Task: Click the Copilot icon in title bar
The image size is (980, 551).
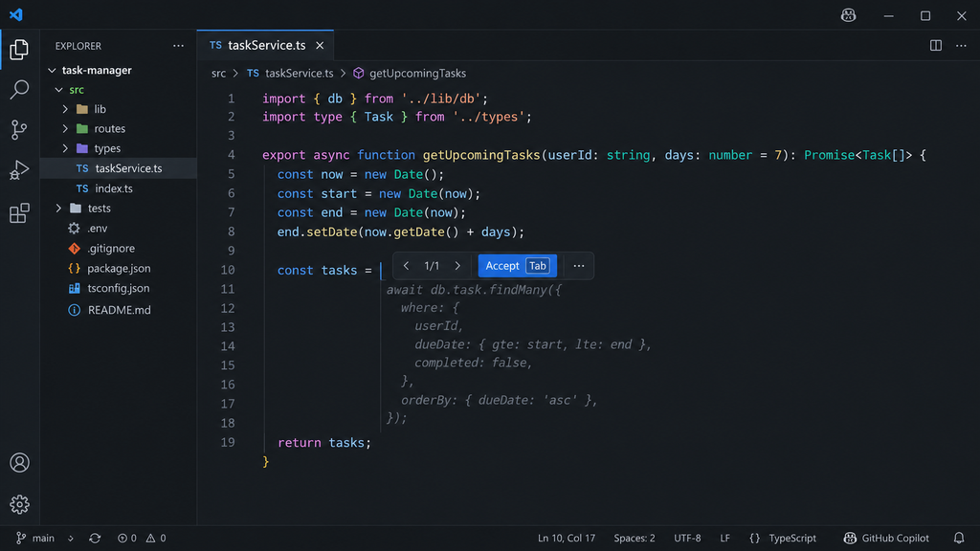Action: [848, 15]
